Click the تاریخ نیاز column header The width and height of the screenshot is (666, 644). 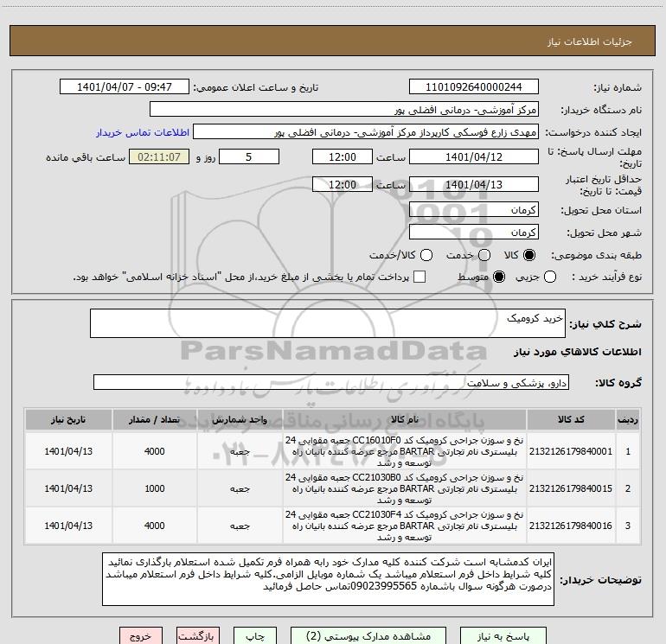click(68, 420)
